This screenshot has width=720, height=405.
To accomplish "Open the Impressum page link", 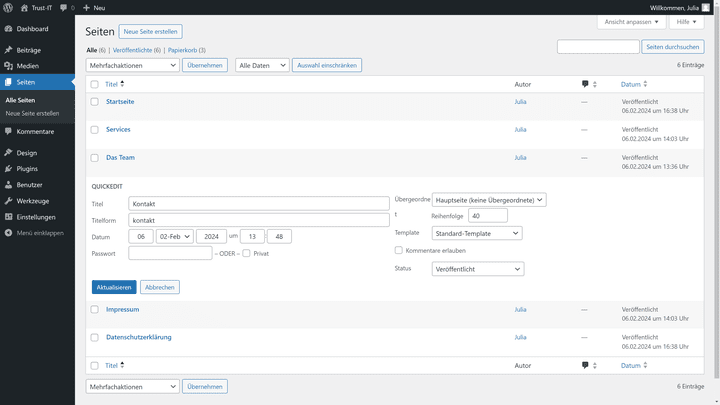I will 122,309.
